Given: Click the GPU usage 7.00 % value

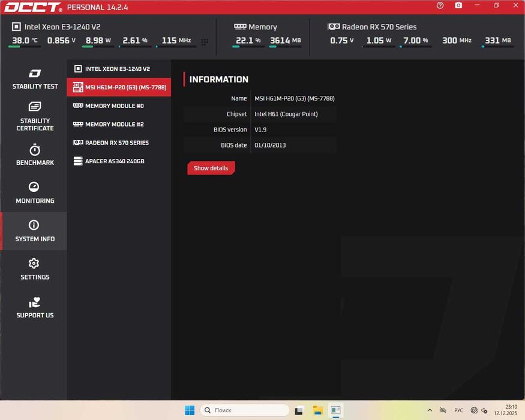Looking at the screenshot, I should pyautogui.click(x=416, y=41).
